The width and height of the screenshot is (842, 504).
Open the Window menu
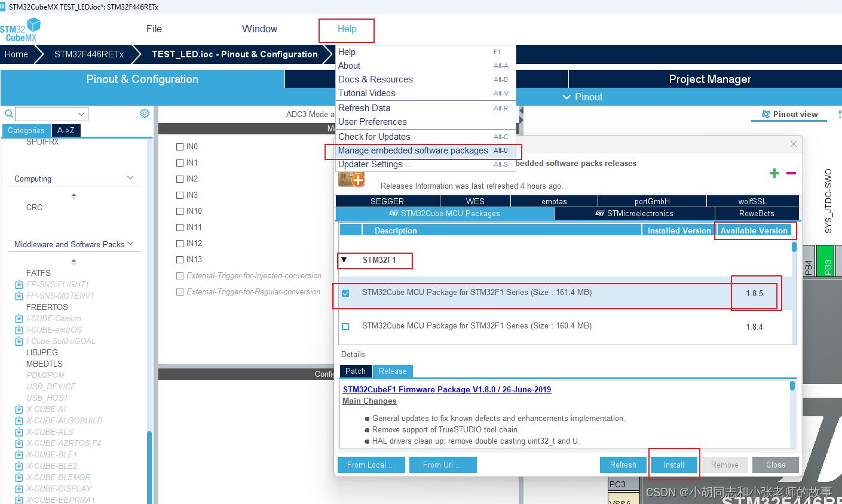pos(259,29)
